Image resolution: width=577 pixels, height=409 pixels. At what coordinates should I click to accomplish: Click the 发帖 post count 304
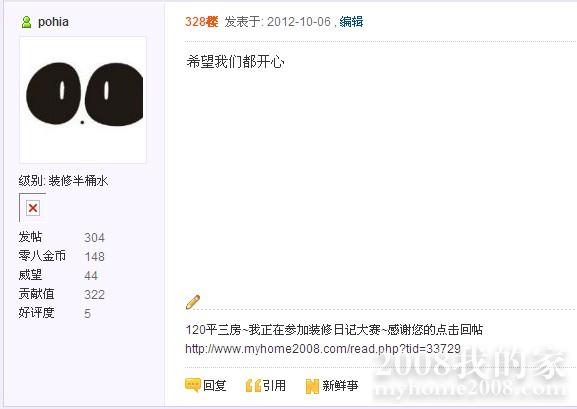click(95, 237)
